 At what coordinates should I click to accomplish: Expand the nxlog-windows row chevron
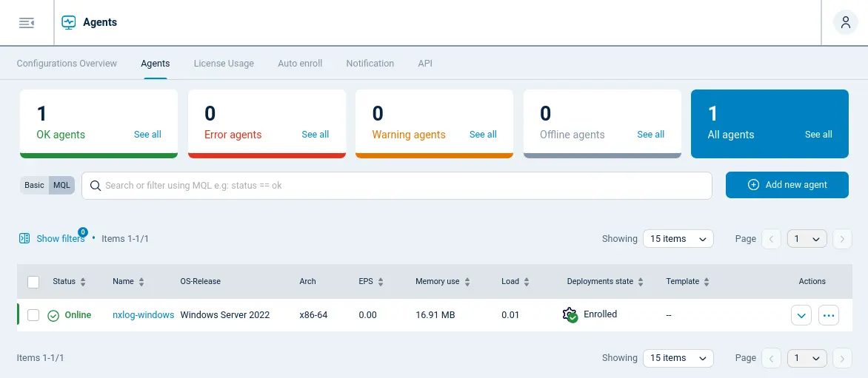tap(801, 315)
